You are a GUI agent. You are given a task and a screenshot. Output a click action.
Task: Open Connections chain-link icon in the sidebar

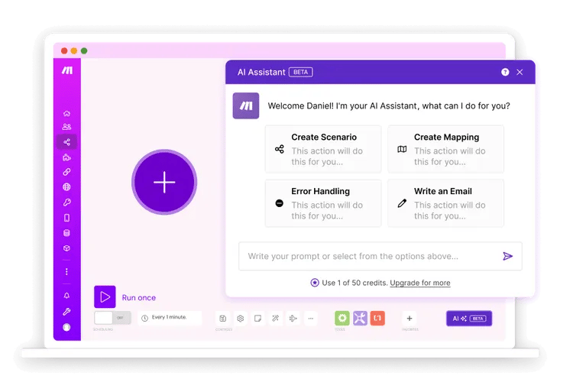click(66, 172)
